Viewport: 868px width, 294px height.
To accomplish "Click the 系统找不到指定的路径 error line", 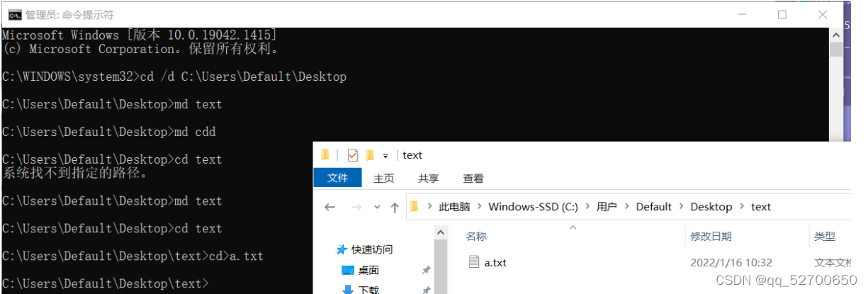I will (x=75, y=173).
